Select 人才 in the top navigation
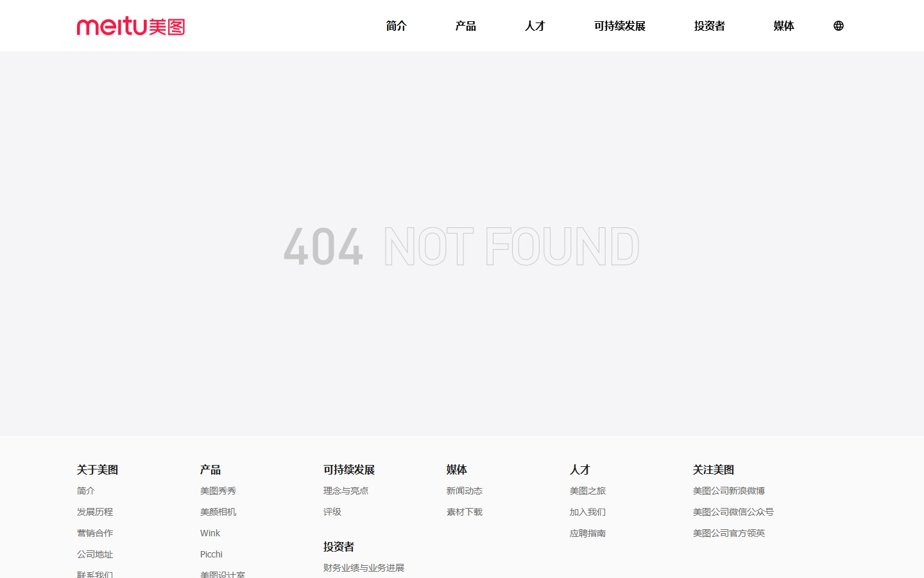This screenshot has width=924, height=578. [x=535, y=26]
